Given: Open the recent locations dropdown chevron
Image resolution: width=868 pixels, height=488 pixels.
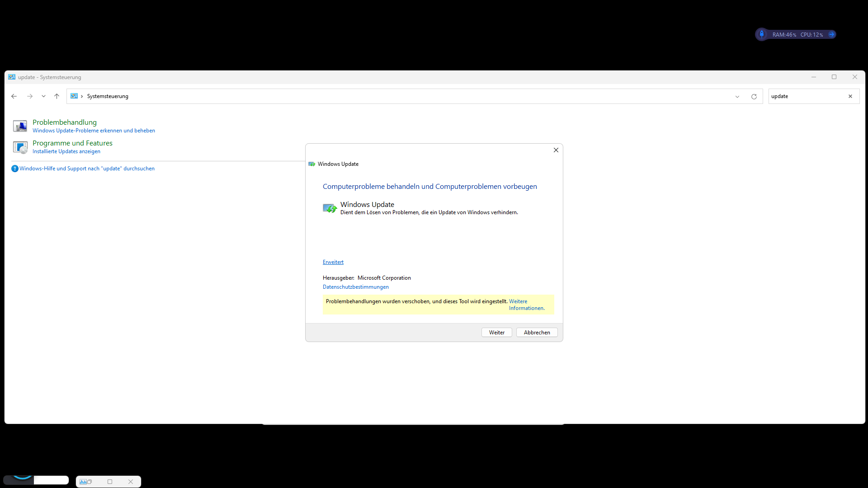Looking at the screenshot, I should pyautogui.click(x=43, y=96).
